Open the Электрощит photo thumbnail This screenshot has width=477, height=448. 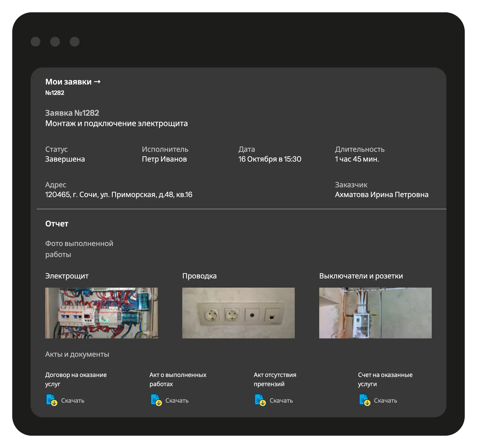[x=101, y=313]
